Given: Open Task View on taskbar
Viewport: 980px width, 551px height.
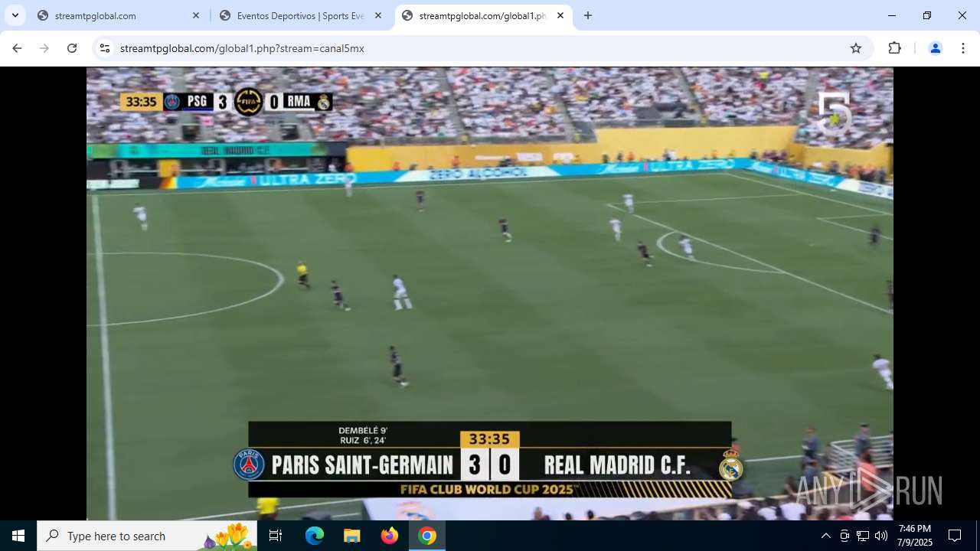Looking at the screenshot, I should coord(276,536).
